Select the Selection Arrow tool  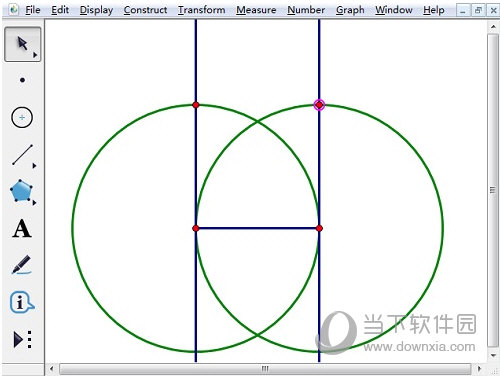coord(22,44)
